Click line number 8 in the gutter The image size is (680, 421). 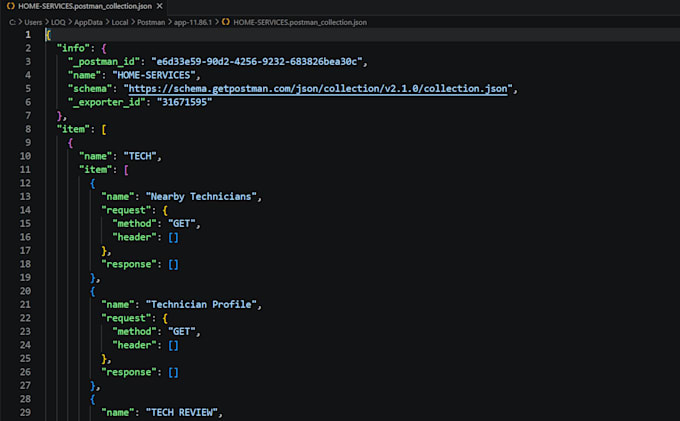pos(28,129)
